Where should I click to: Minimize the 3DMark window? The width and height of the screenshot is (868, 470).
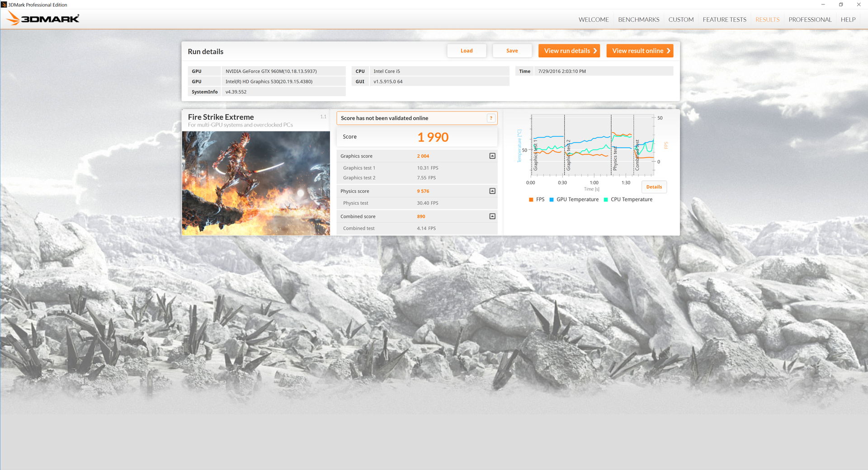pos(823,5)
